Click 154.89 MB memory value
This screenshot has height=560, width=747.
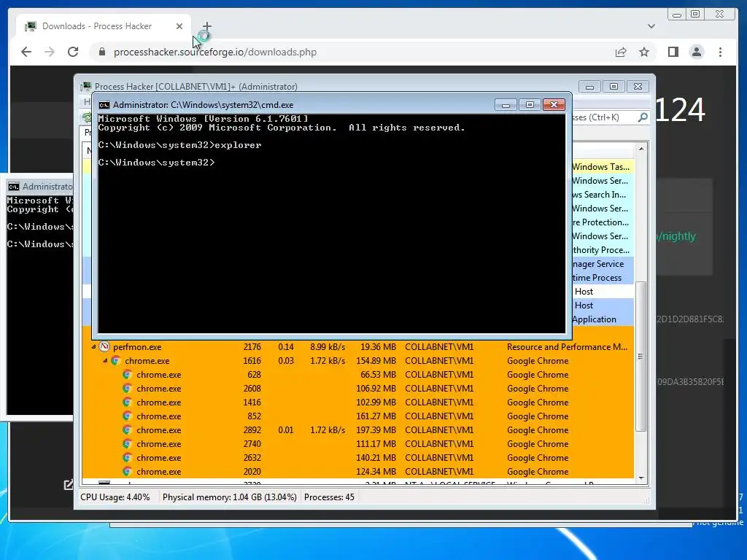[376, 360]
